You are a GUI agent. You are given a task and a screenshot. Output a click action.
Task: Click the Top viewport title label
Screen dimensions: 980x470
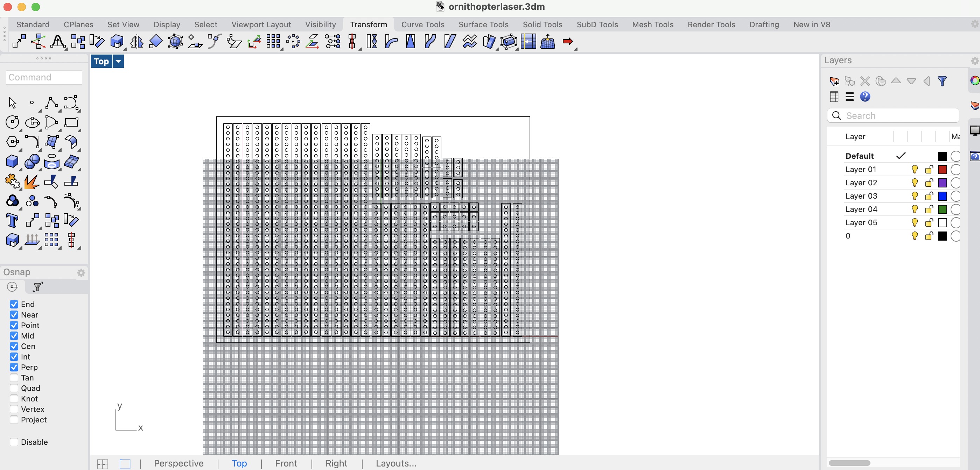pos(101,61)
